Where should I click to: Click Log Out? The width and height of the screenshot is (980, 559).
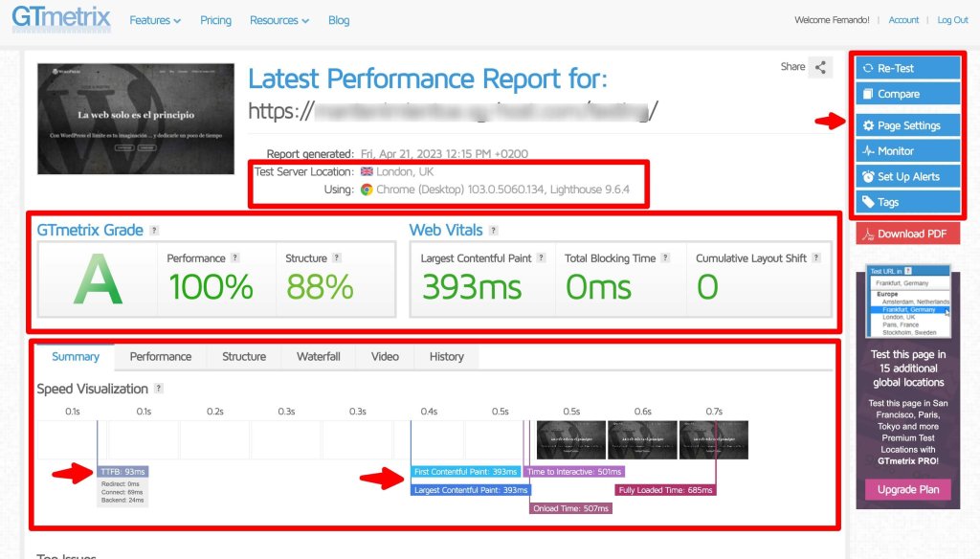coord(952,20)
